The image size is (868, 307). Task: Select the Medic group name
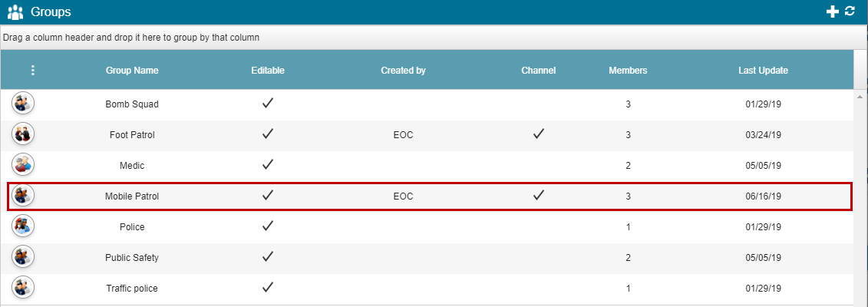(x=132, y=165)
